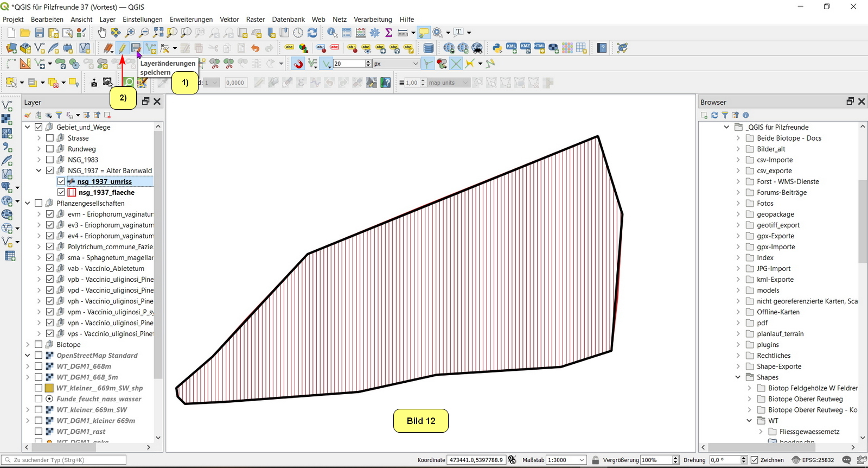Open the Vektor menu

[229, 19]
